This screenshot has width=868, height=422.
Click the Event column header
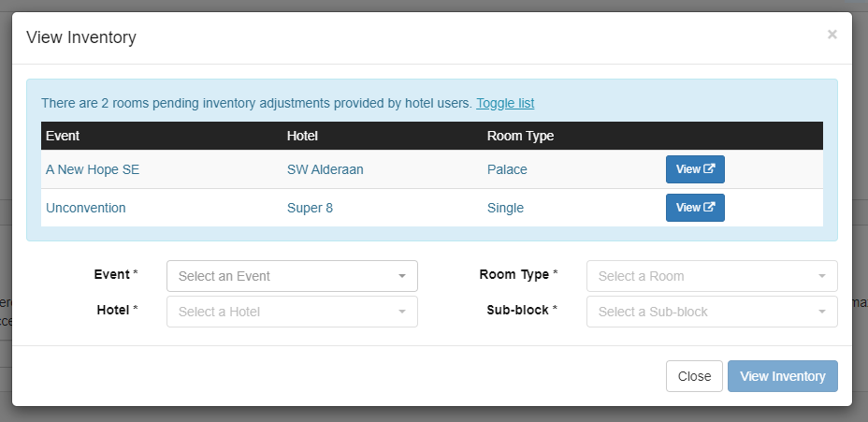click(x=63, y=136)
